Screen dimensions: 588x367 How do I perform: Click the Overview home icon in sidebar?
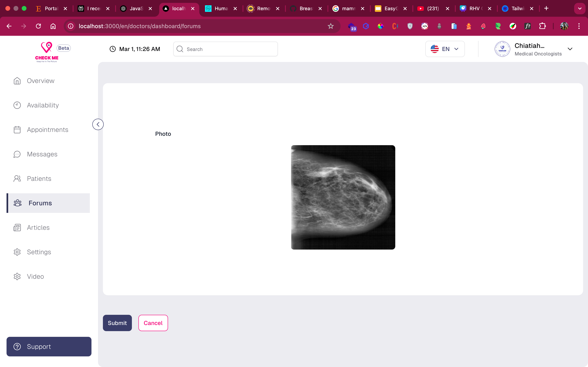click(17, 81)
